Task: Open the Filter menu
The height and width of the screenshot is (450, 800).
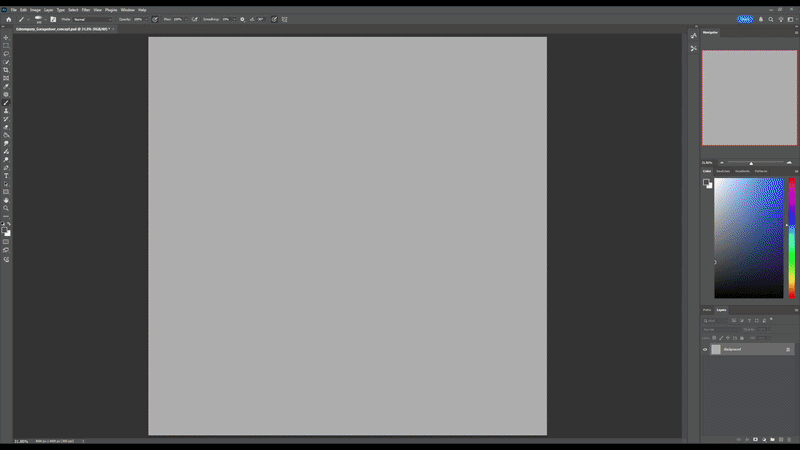Action: 86,10
